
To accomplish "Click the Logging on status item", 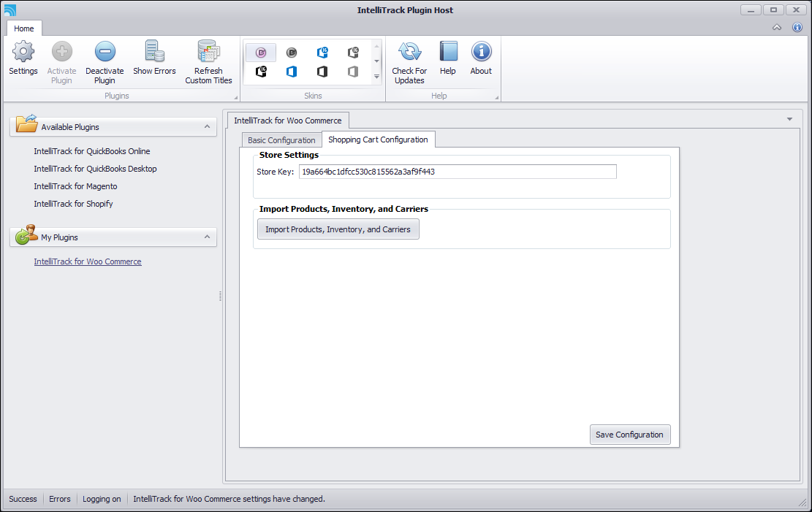I will (x=102, y=499).
